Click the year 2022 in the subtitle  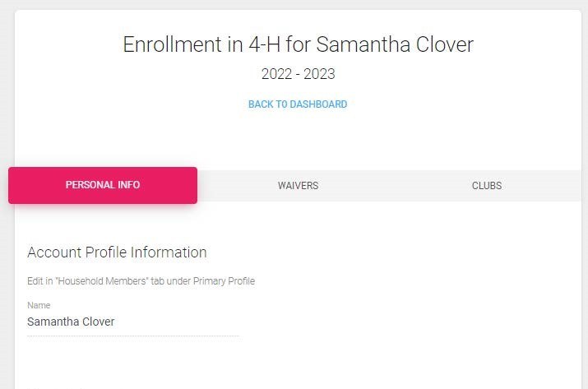click(277, 74)
